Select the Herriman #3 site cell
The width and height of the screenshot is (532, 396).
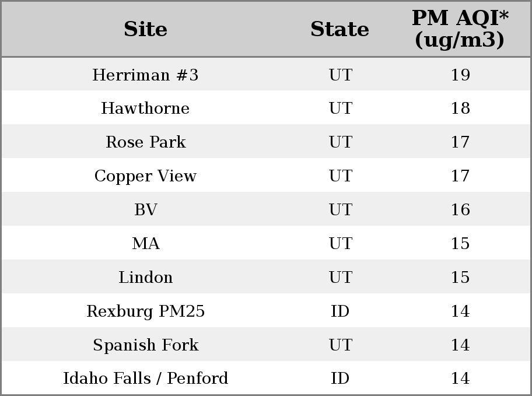click(145, 74)
